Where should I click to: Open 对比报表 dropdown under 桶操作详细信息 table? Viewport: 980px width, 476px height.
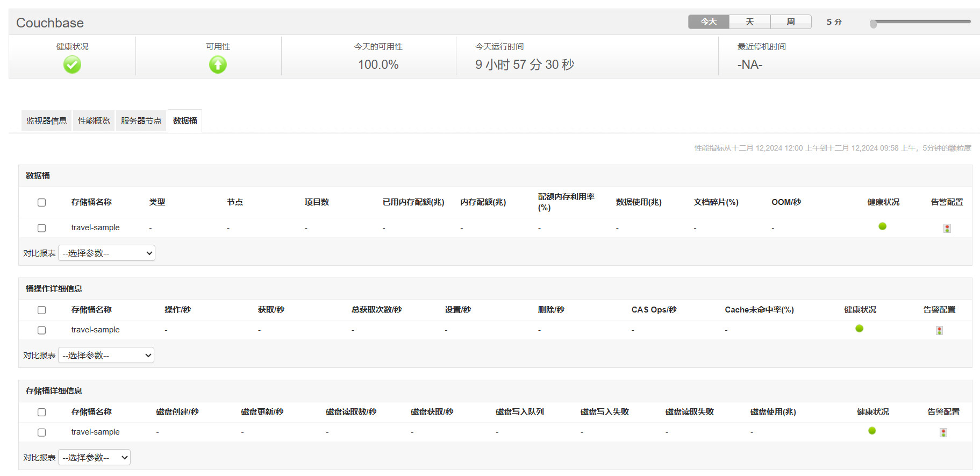point(106,355)
